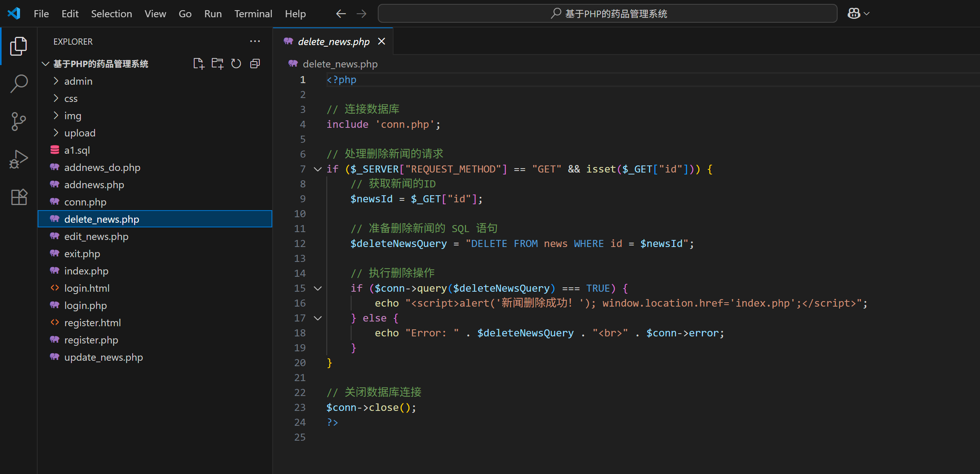The height and width of the screenshot is (474, 980).
Task: Fold the if block at line 7
Action: tap(318, 169)
